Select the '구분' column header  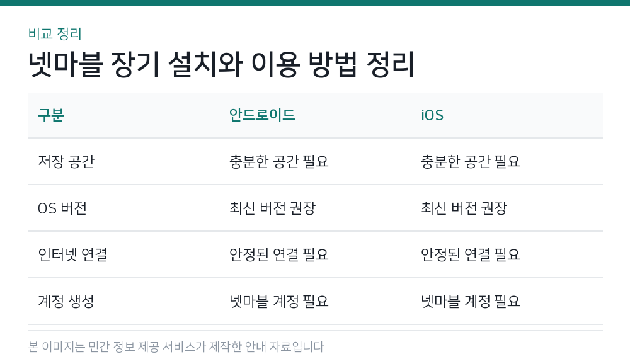tap(51, 115)
